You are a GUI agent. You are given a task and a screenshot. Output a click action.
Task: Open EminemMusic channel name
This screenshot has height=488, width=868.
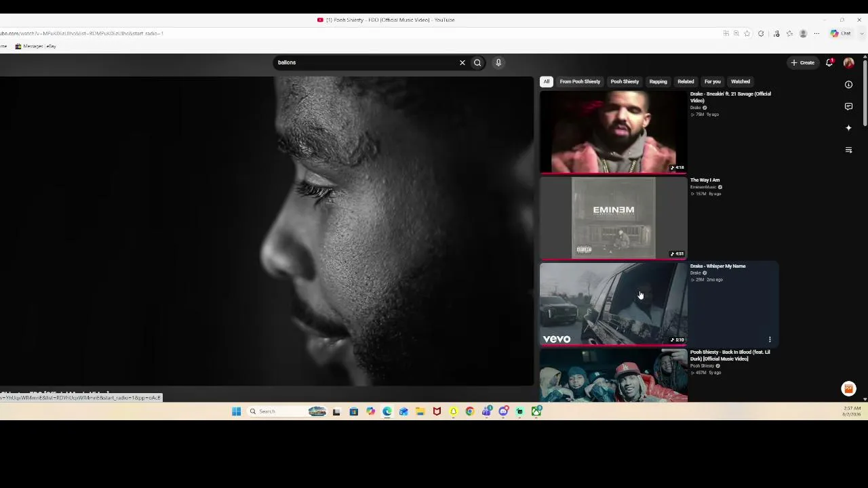tap(703, 187)
